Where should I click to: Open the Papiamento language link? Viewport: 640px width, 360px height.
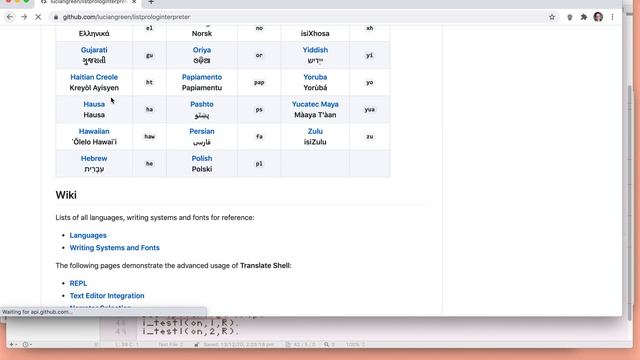tap(202, 77)
